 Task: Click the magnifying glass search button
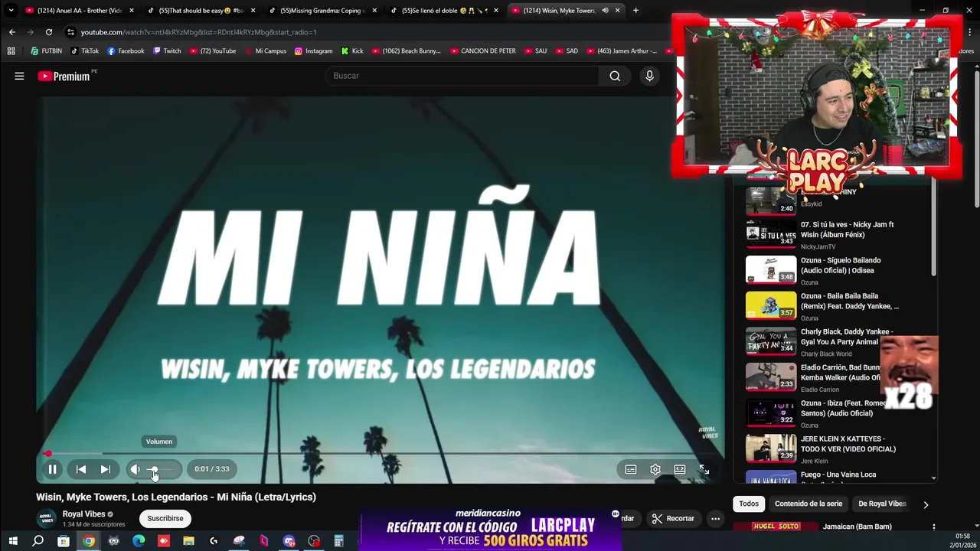pos(615,76)
